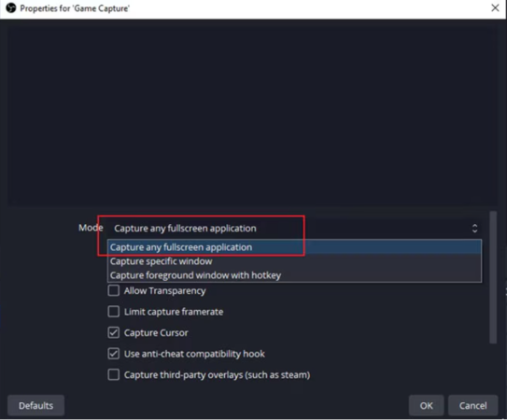Enable the Allow Transparency checkbox
Screen dimensions: 507x420
(x=114, y=290)
